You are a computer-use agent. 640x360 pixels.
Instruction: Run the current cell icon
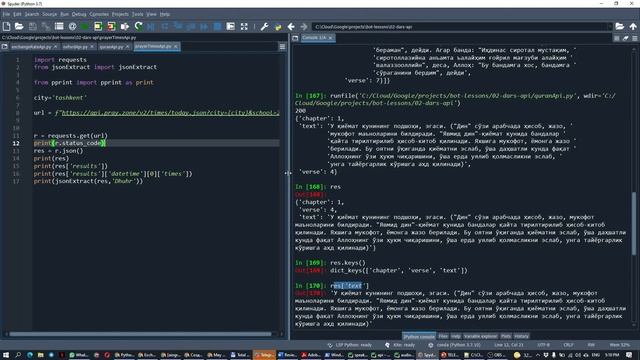(98, 27)
